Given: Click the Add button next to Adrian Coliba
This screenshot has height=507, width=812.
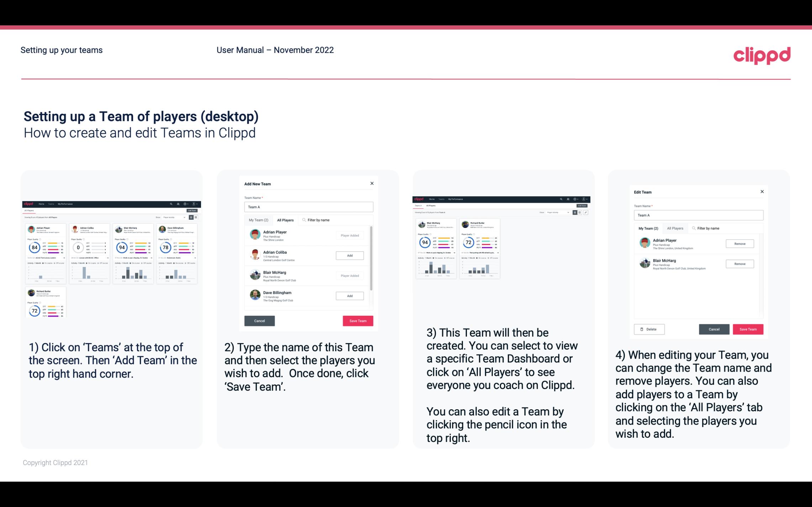Looking at the screenshot, I should pyautogui.click(x=349, y=255).
